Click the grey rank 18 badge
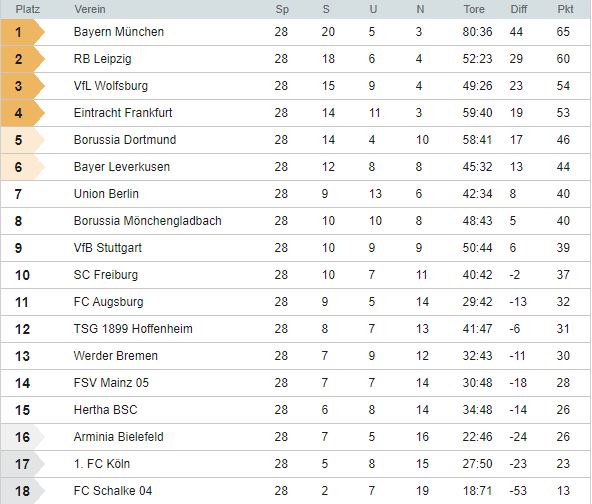Viewport: 592px width, 504px height. 22,491
